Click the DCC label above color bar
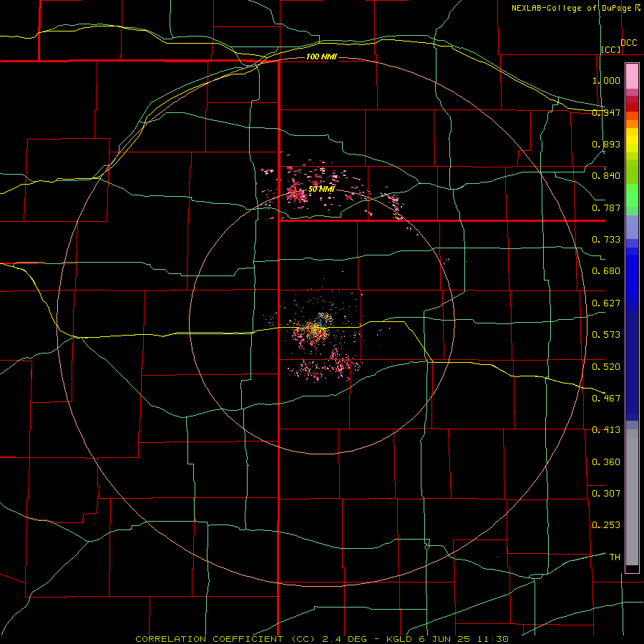644x644 pixels. 628,42
